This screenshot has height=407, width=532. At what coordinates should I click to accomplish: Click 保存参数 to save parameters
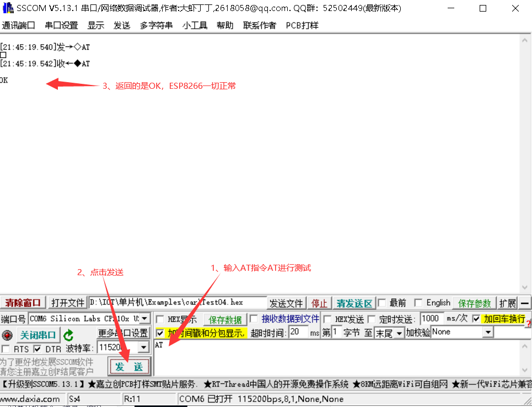click(474, 303)
